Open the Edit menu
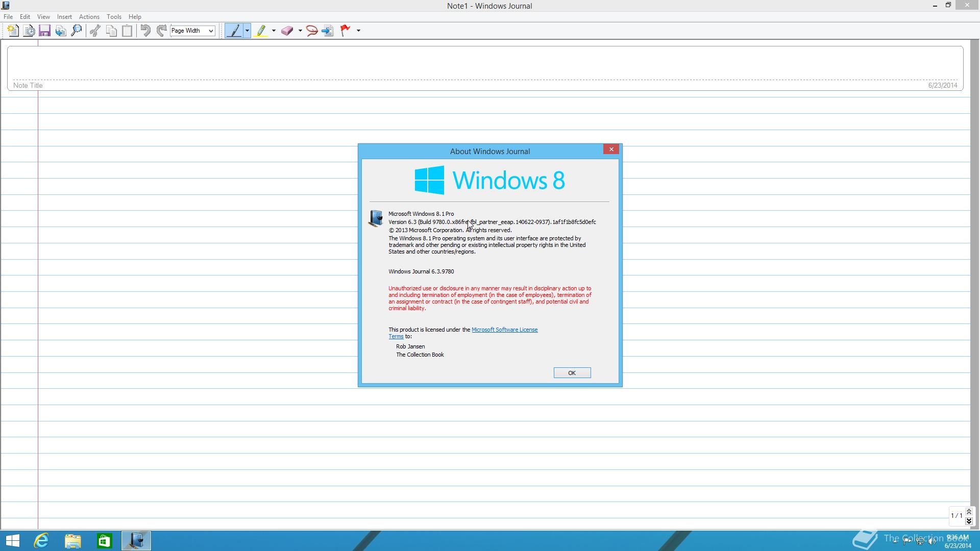The height and width of the screenshot is (551, 980). pos(24,17)
